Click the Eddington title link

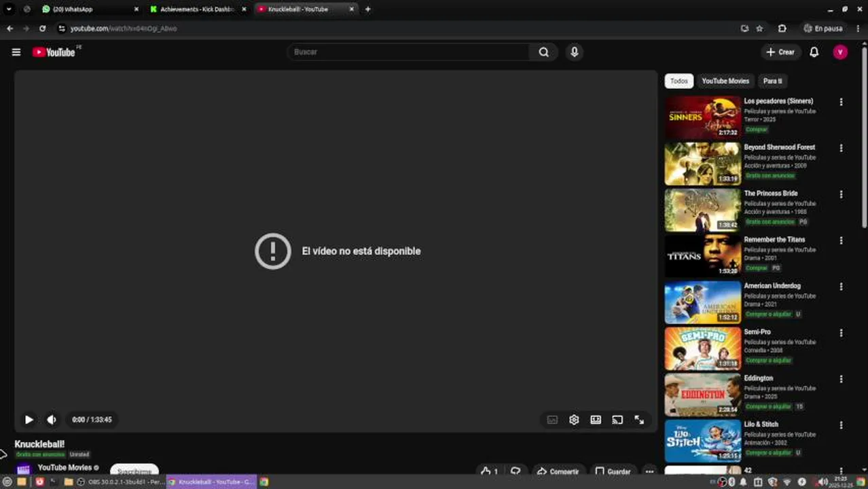(x=758, y=378)
